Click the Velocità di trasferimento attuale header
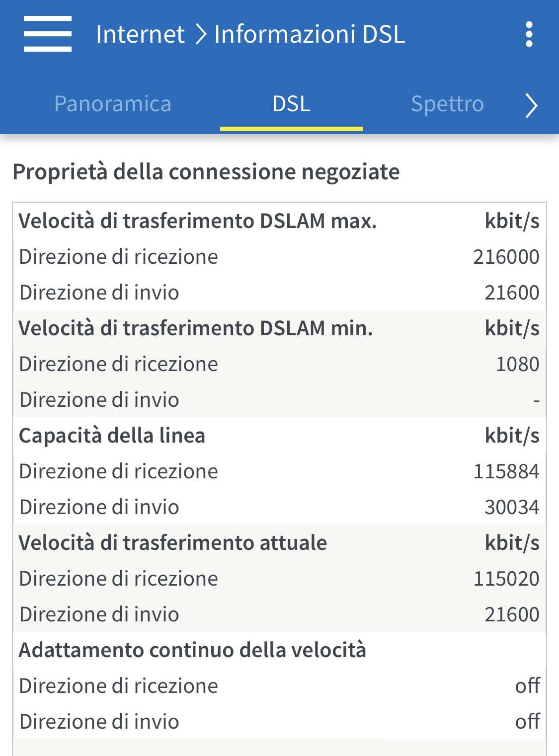The height and width of the screenshot is (756, 559). point(173,543)
